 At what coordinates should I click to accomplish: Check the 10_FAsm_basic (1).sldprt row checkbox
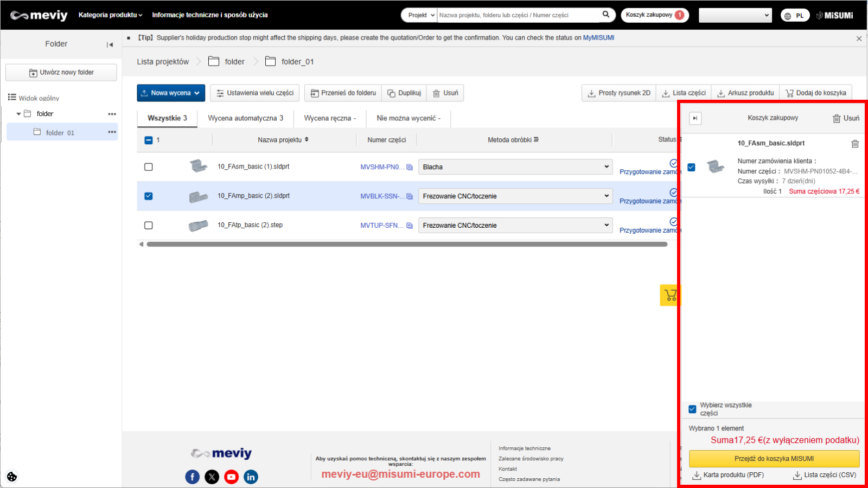pos(149,167)
